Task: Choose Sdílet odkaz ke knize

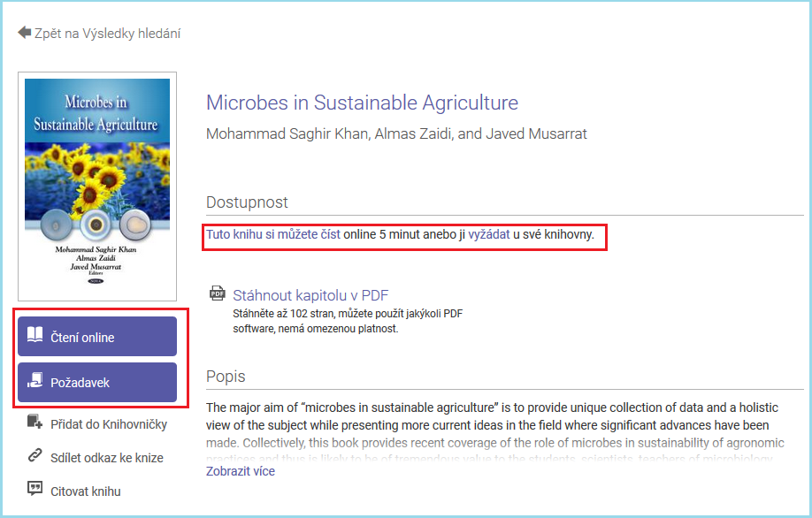Action: [x=107, y=458]
